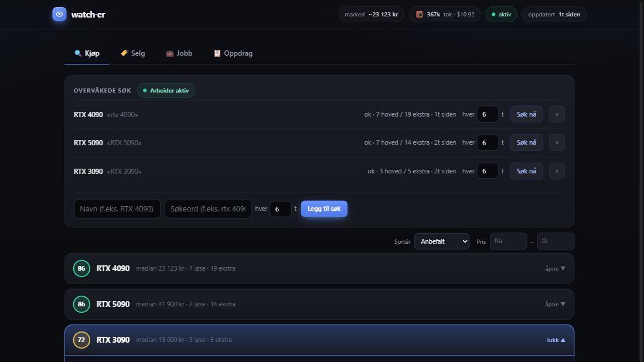This screenshot has width=644, height=362.
Task: Click the Søkeord input field
Action: (x=208, y=209)
